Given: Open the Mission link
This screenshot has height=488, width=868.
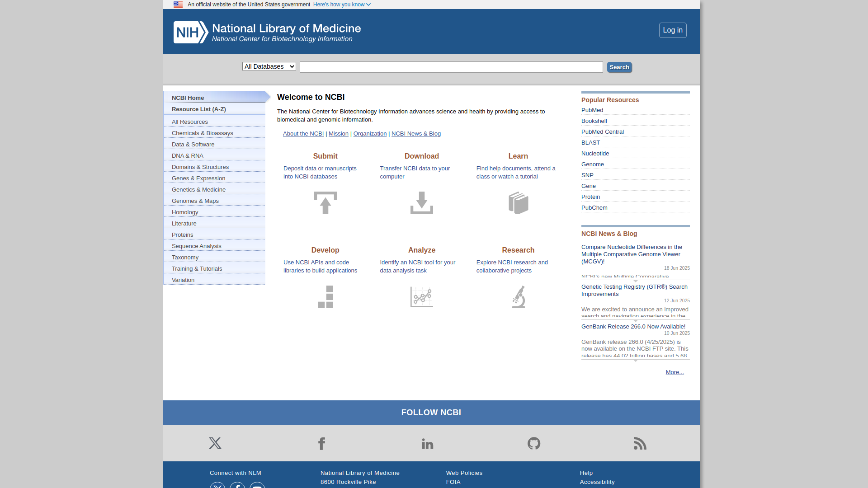Looking at the screenshot, I should 339,134.
